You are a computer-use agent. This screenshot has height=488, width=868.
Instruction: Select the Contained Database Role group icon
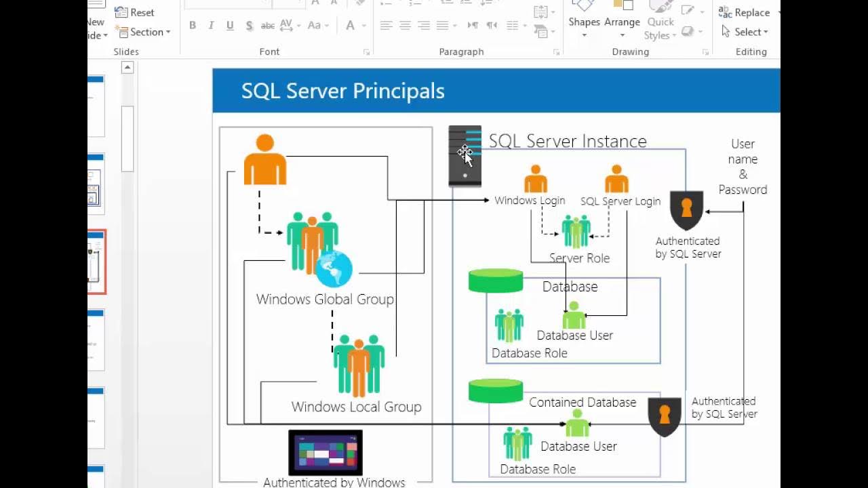coord(517,444)
